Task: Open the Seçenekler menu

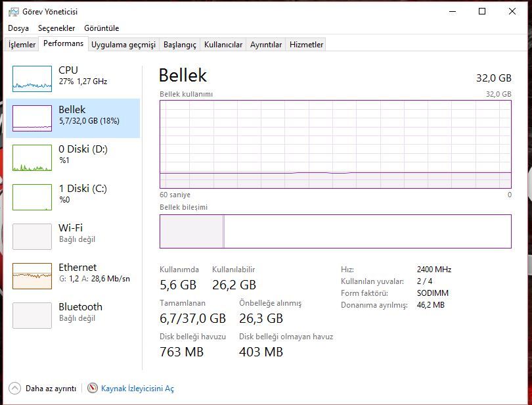Action: pos(56,28)
